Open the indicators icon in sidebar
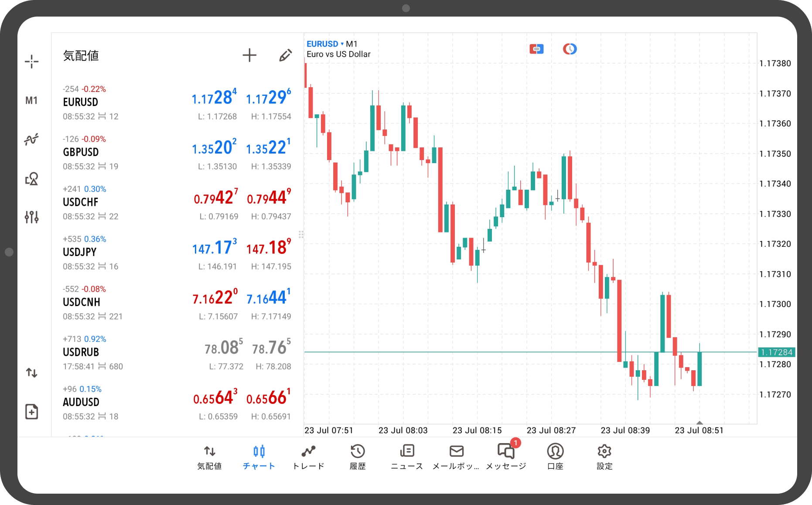The width and height of the screenshot is (812, 505). tap(31, 140)
